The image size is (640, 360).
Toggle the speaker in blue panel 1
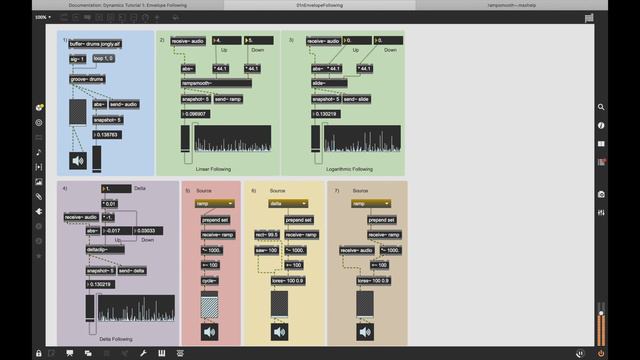pyautogui.click(x=78, y=161)
